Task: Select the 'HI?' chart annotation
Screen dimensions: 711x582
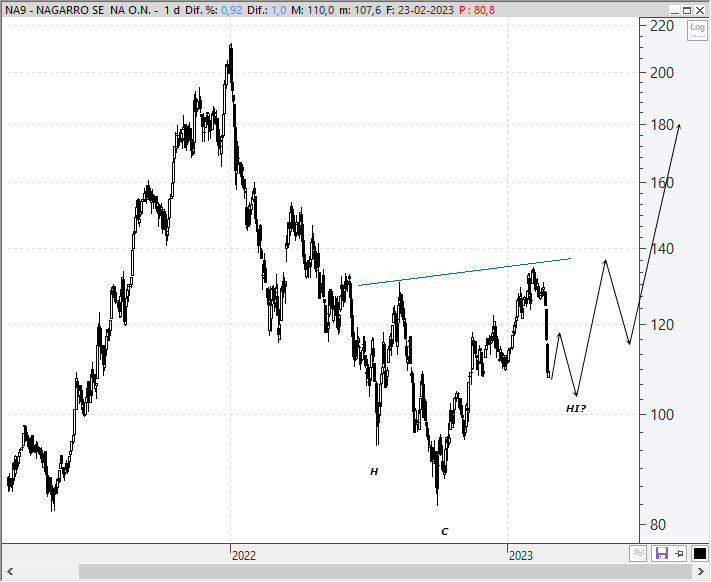Action: pyautogui.click(x=576, y=408)
